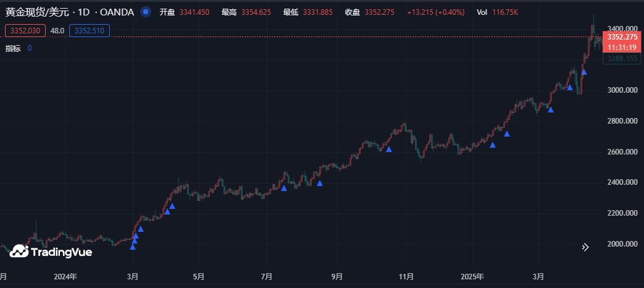Expand the 指标 indicators legend

tap(13, 48)
